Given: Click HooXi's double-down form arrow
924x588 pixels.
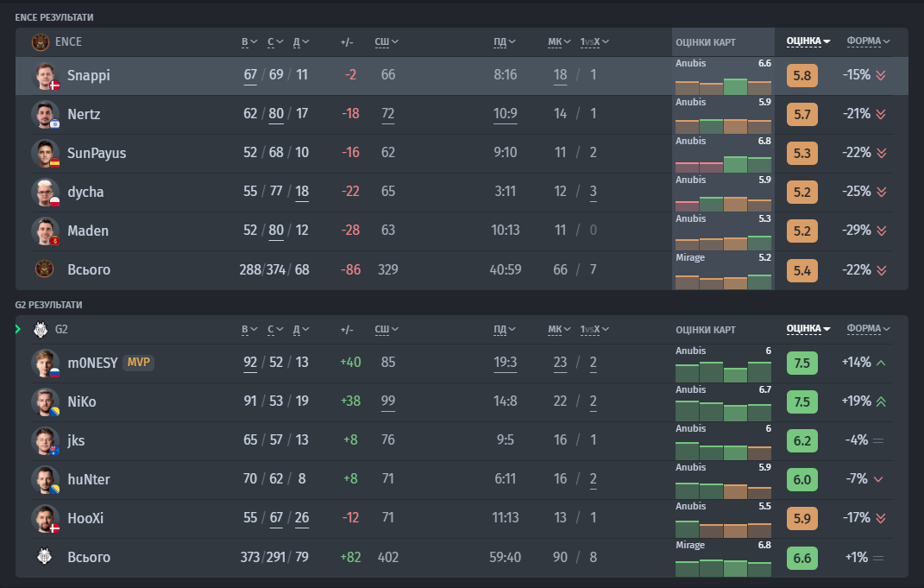Looking at the screenshot, I should [881, 518].
